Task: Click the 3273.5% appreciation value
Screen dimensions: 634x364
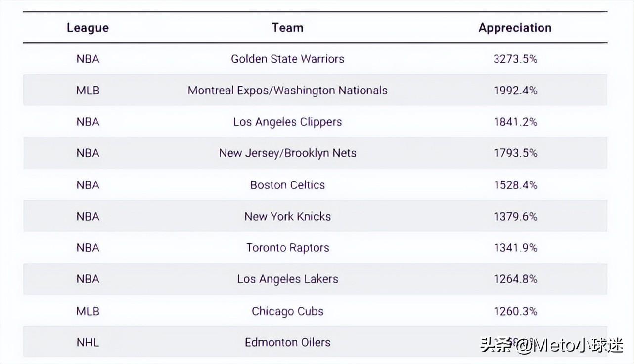Action: 515,59
